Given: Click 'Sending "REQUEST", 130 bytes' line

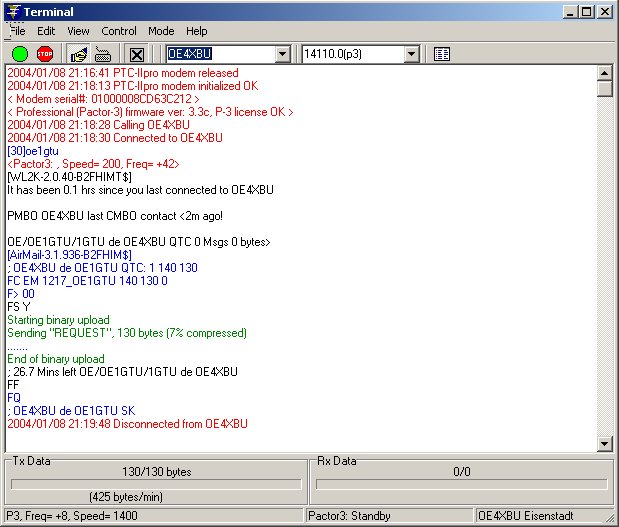Looking at the screenshot, I should [x=127, y=333].
